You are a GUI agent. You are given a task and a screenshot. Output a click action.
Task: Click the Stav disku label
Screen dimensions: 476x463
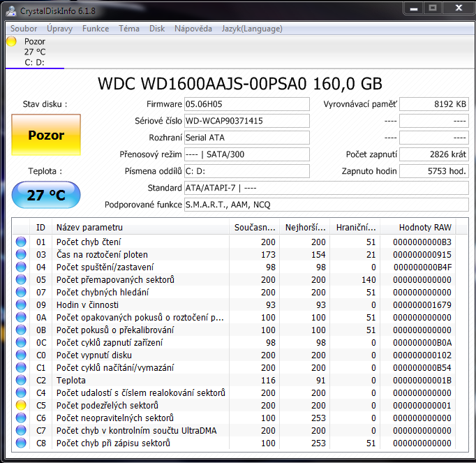click(45, 104)
